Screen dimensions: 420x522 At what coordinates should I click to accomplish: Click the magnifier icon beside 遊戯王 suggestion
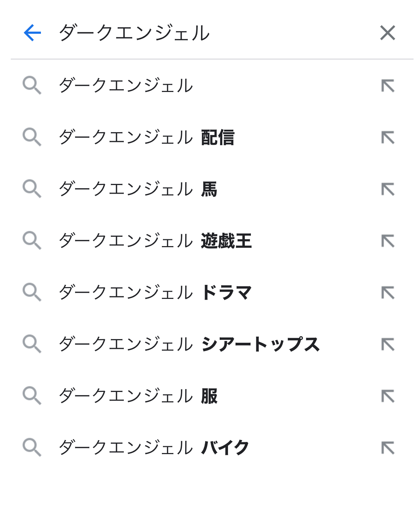pos(32,240)
